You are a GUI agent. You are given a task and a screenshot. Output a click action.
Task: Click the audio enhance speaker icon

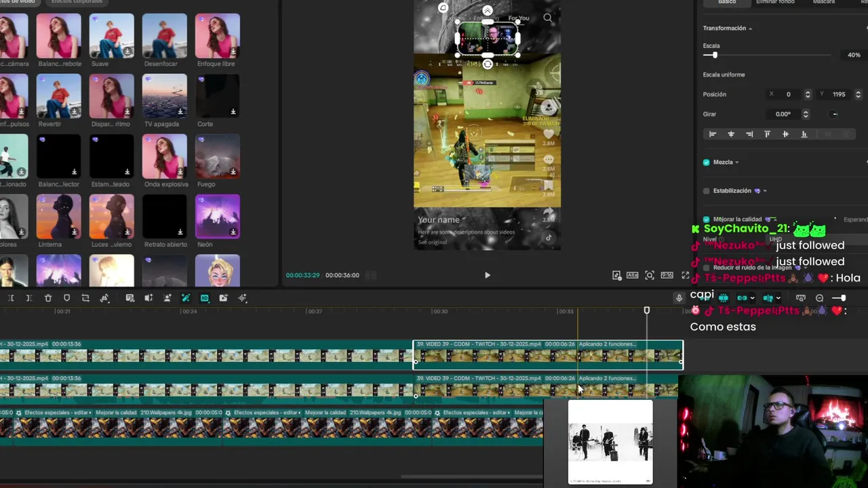coord(149,298)
